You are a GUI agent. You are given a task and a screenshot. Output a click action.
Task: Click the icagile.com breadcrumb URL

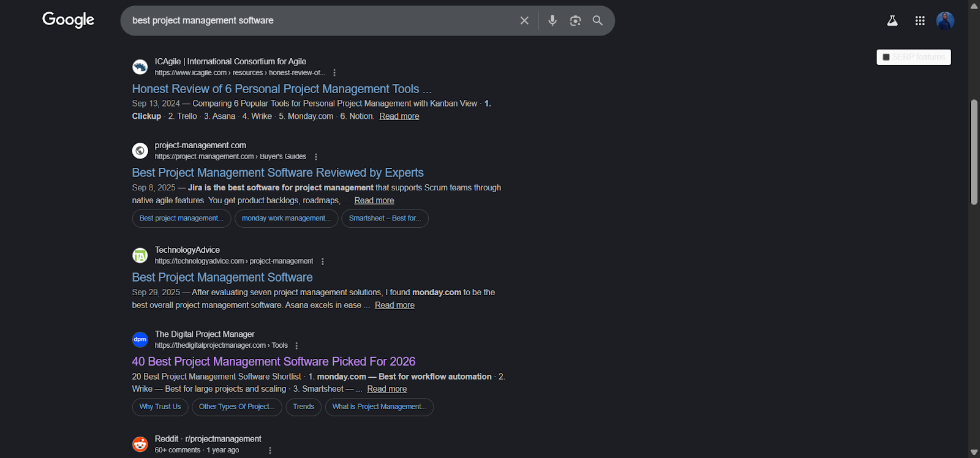[x=240, y=73]
